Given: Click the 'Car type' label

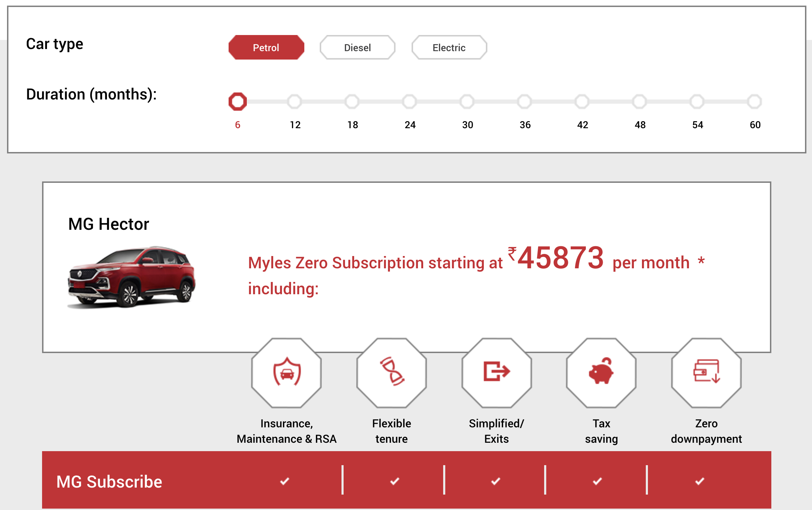Looking at the screenshot, I should (55, 44).
